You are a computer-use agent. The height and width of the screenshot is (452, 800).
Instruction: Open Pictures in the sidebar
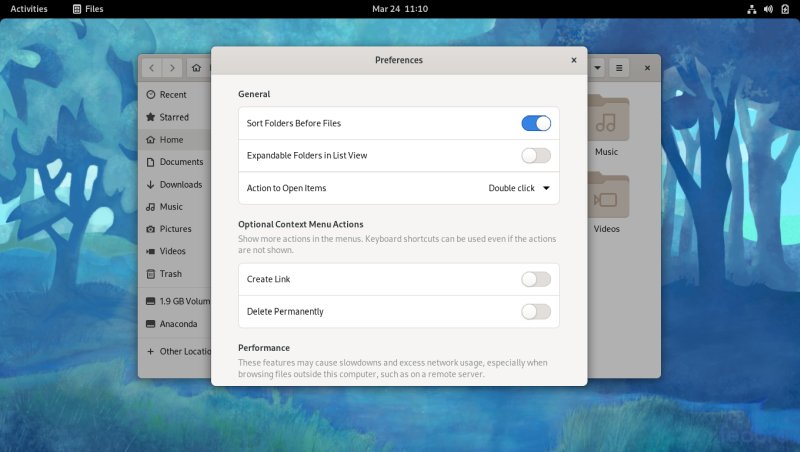coord(174,229)
